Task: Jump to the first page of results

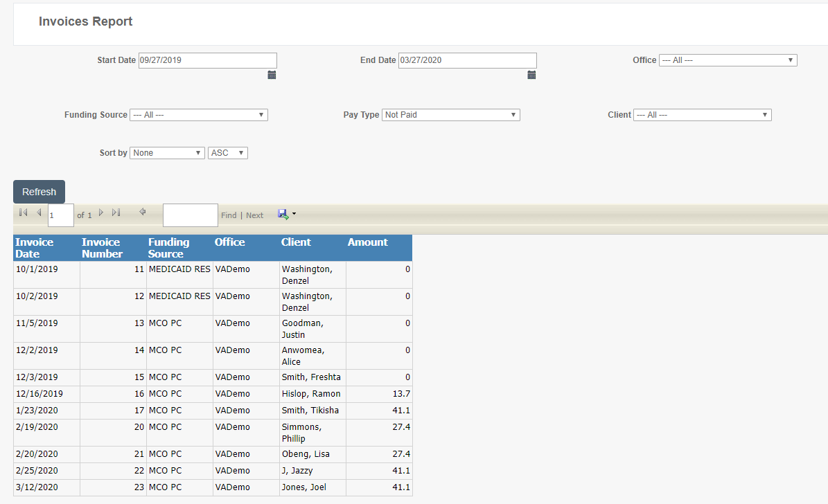Action: pos(22,213)
